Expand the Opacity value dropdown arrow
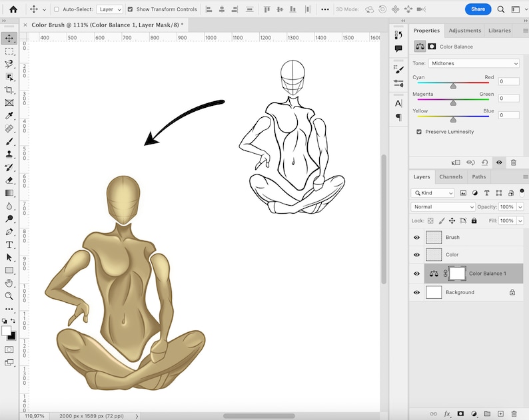The height and width of the screenshot is (420, 529). (520, 207)
